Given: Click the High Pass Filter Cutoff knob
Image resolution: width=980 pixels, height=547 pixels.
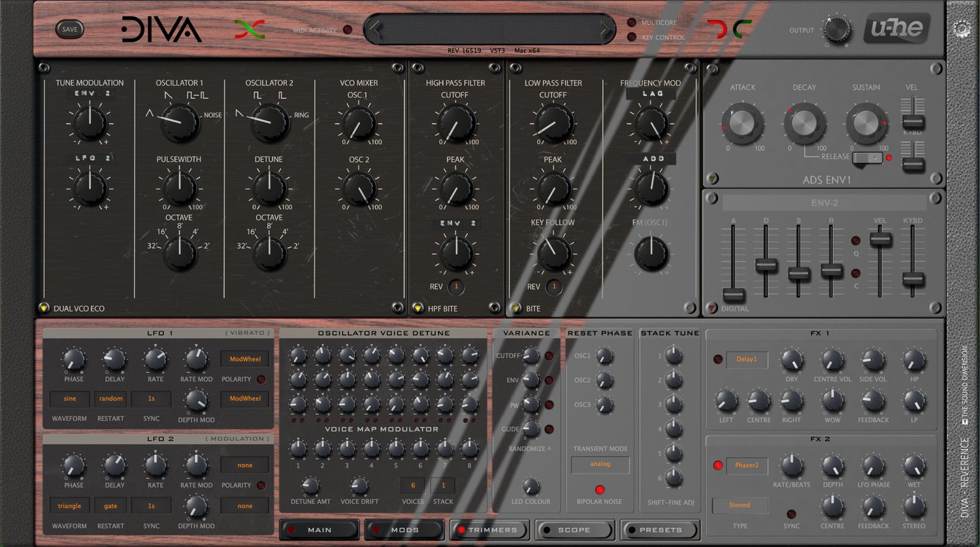Looking at the screenshot, I should pyautogui.click(x=455, y=123).
